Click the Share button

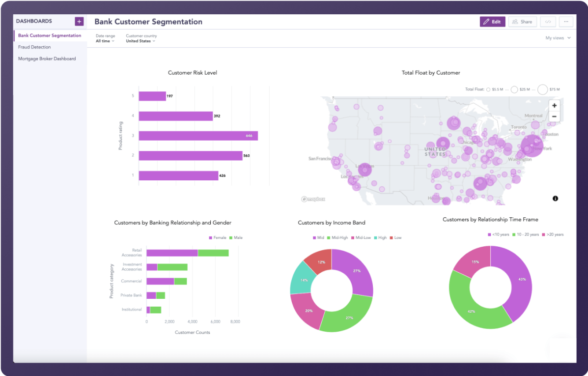(x=522, y=22)
